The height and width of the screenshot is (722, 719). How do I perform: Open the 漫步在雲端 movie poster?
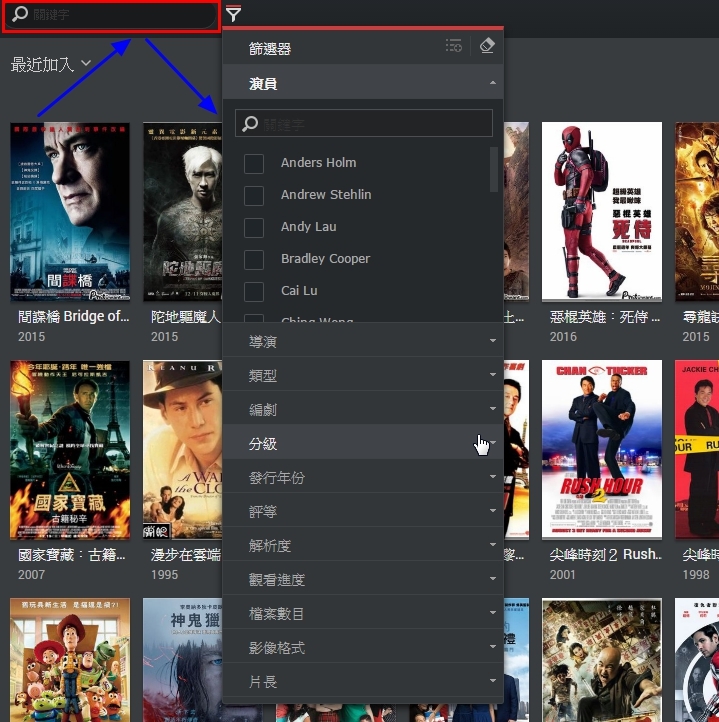tap(182, 450)
